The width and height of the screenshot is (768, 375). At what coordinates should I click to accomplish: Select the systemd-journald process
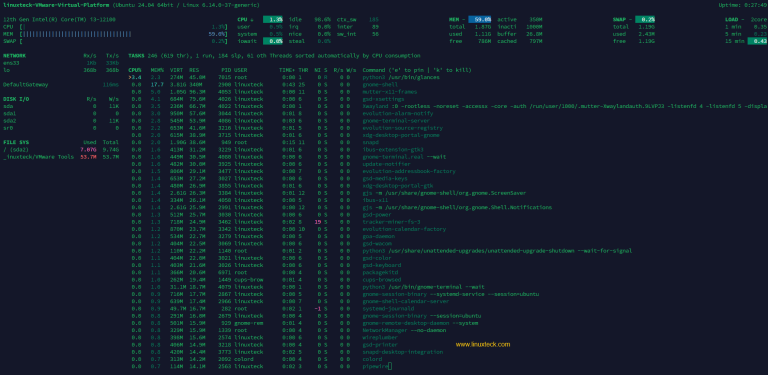click(388, 308)
